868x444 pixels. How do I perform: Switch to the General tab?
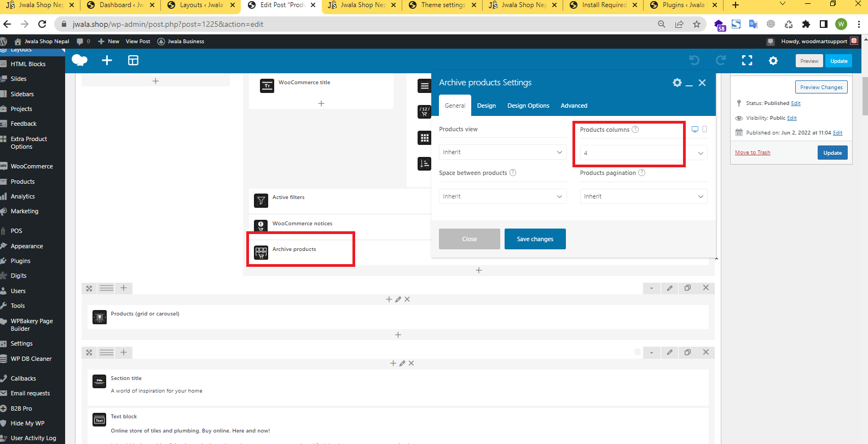click(455, 106)
